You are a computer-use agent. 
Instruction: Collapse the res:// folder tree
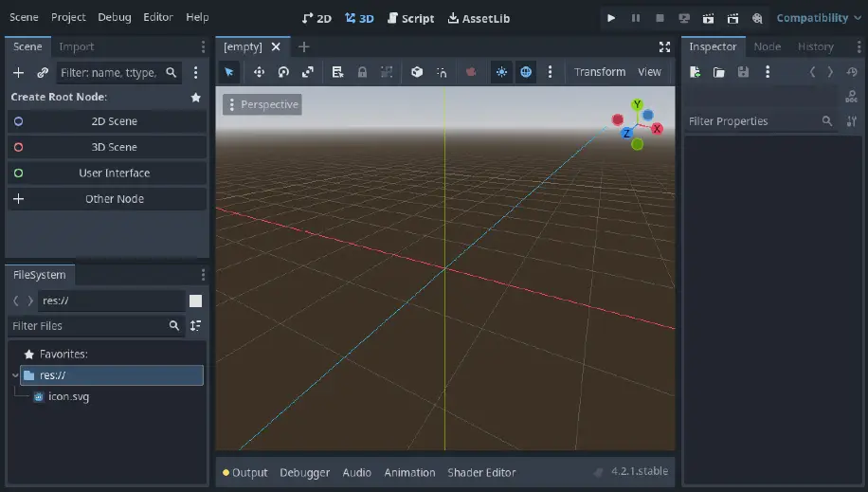(14, 375)
